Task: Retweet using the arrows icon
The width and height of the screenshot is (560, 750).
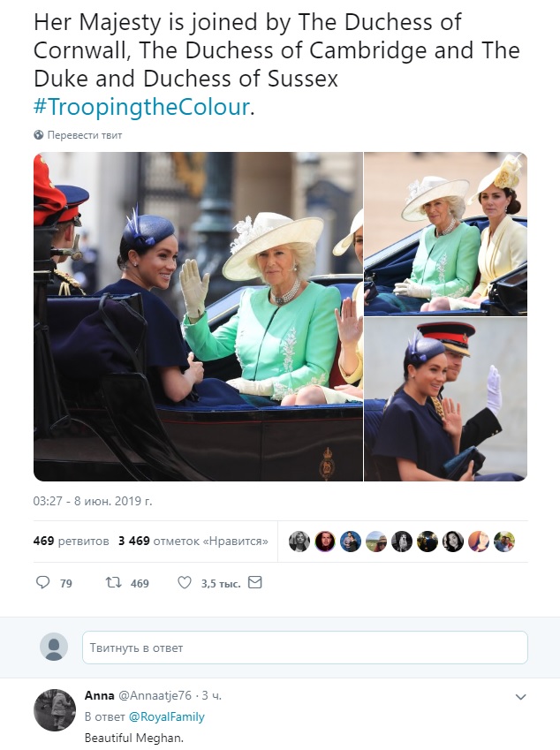Action: (112, 583)
